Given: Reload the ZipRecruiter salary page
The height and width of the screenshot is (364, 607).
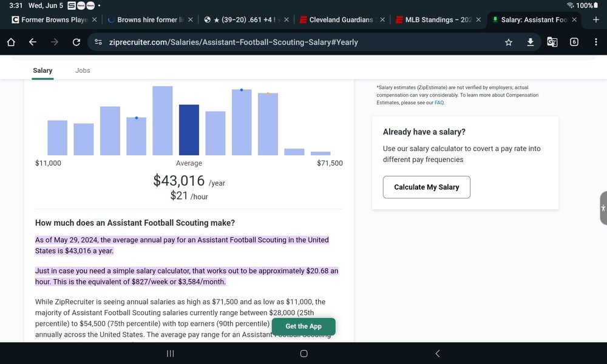Looking at the screenshot, I should (76, 42).
